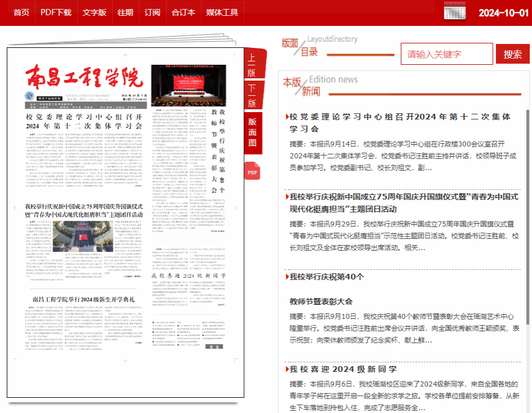Image resolution: width=532 pixels, height=413 pixels.
Task: Open the calendar date picker icon
Action: [x=455, y=11]
